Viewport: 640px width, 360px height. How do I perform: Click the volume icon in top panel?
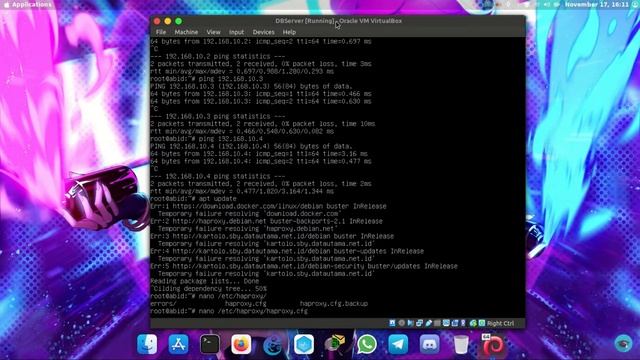[x=546, y=4]
